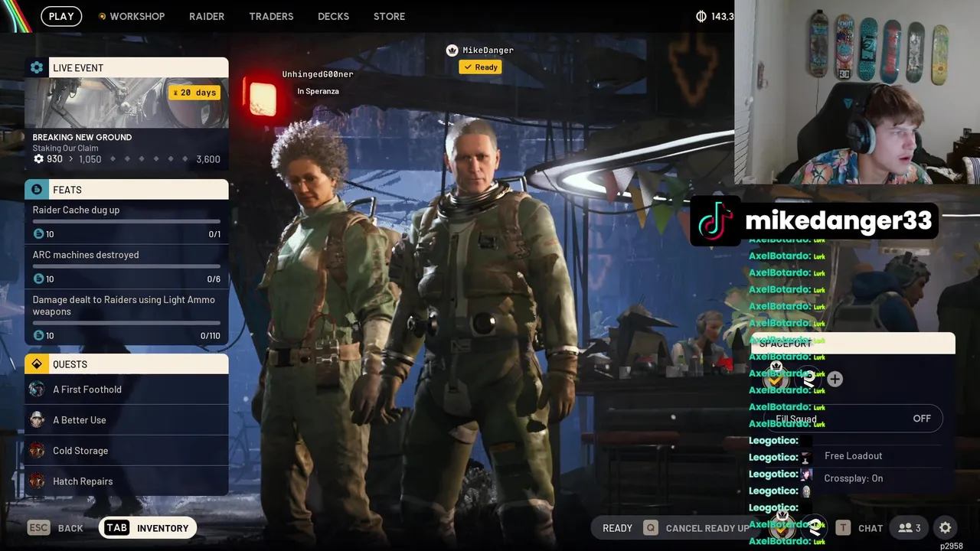The width and height of the screenshot is (980, 551).
Task: Click MikeDanger's Ready status badge
Action: (x=480, y=67)
